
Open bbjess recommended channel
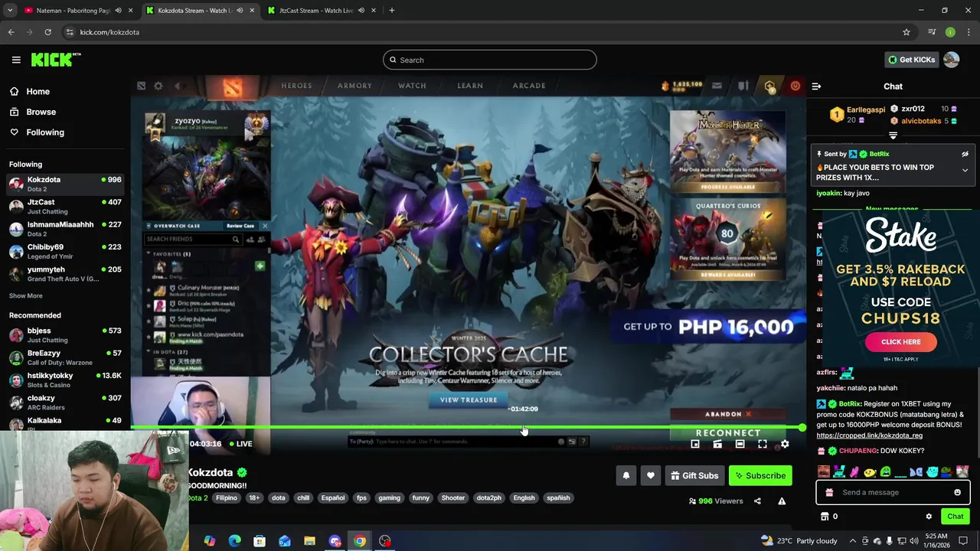click(65, 335)
